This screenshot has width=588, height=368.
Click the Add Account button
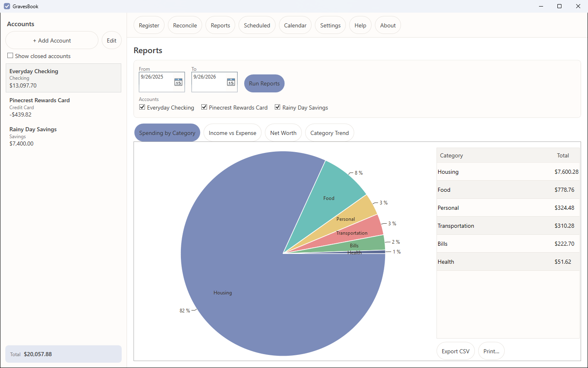[x=52, y=40]
